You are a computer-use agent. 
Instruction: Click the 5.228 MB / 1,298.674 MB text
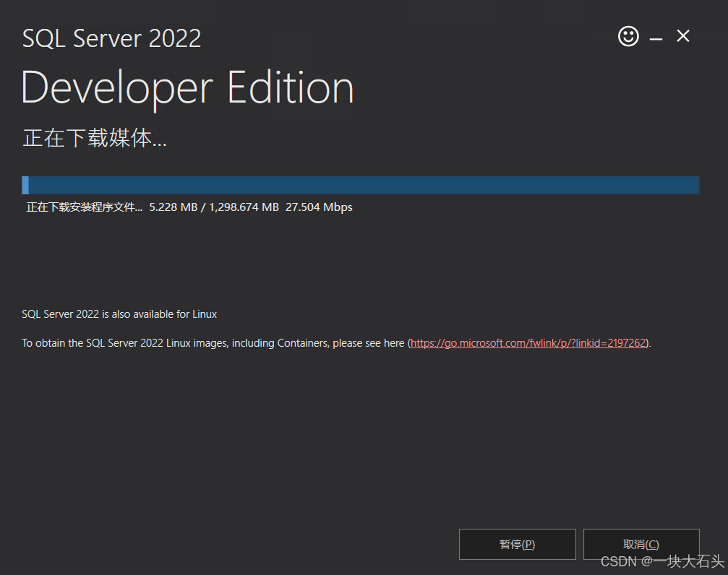click(x=213, y=207)
